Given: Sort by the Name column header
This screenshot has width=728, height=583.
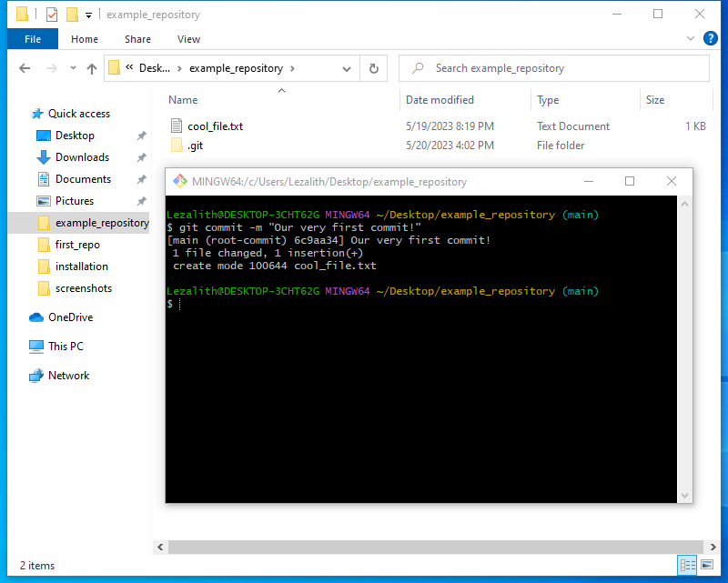Looking at the screenshot, I should tap(183, 100).
